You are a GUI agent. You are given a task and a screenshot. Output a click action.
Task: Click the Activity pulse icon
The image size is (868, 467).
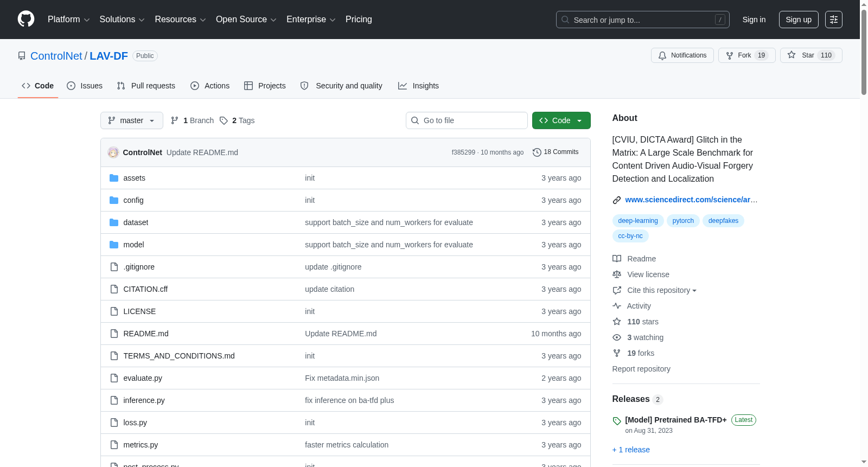[617, 306]
